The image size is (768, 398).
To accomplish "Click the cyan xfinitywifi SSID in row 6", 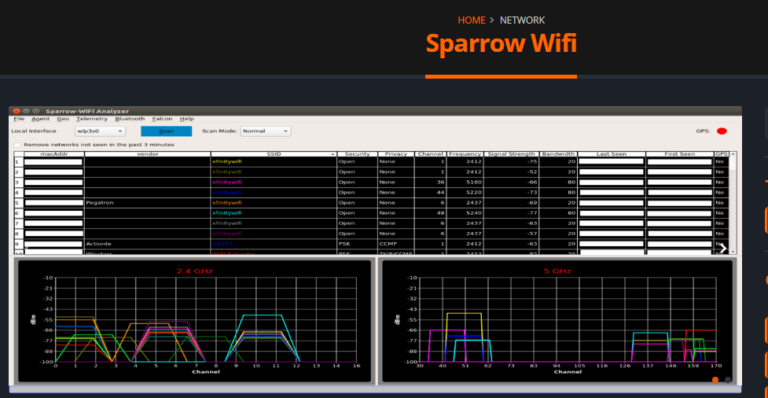I will [x=227, y=213].
